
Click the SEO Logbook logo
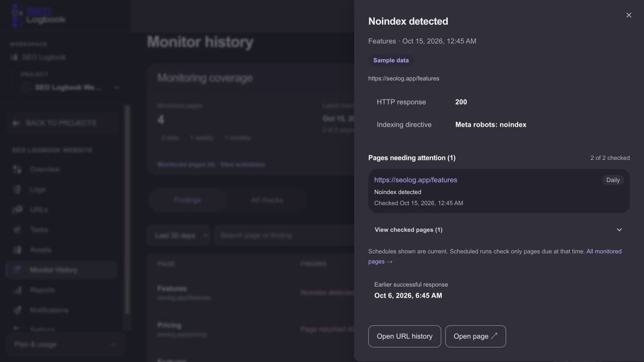38,16
